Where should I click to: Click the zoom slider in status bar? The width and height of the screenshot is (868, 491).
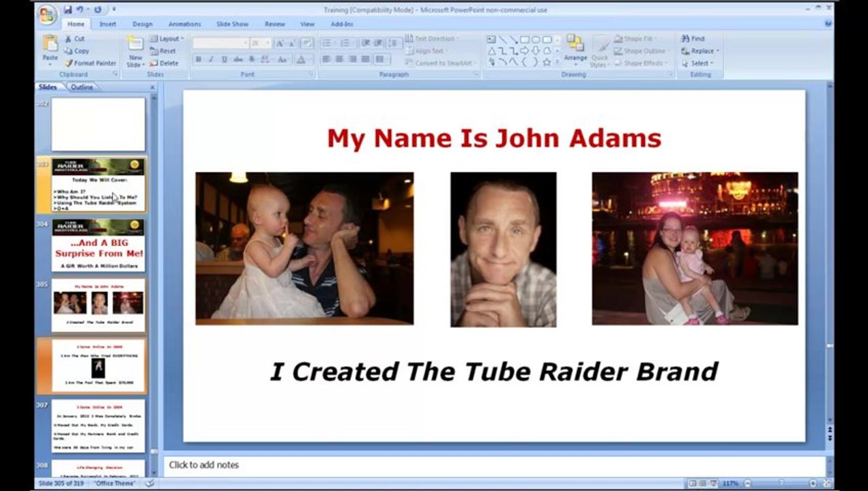point(781,483)
